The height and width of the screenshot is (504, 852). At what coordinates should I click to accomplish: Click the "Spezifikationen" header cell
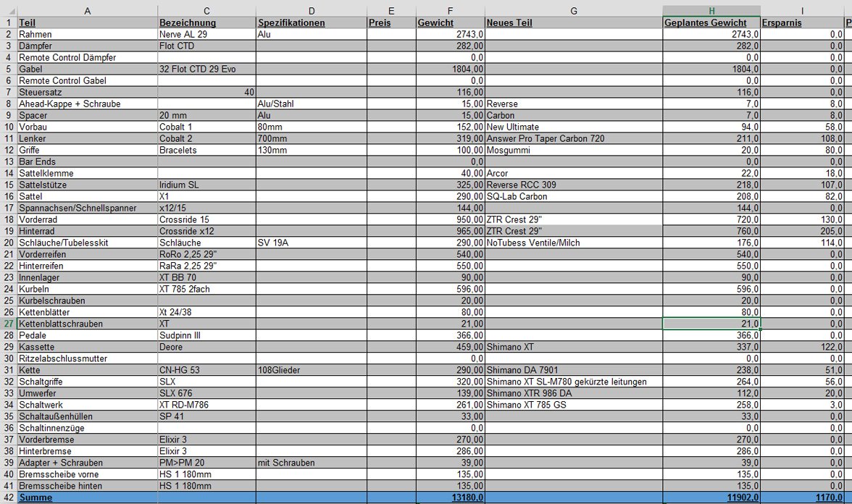(312, 23)
